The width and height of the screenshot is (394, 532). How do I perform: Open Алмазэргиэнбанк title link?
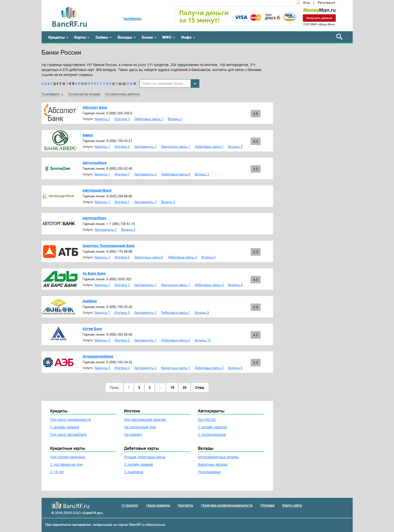[98, 356]
